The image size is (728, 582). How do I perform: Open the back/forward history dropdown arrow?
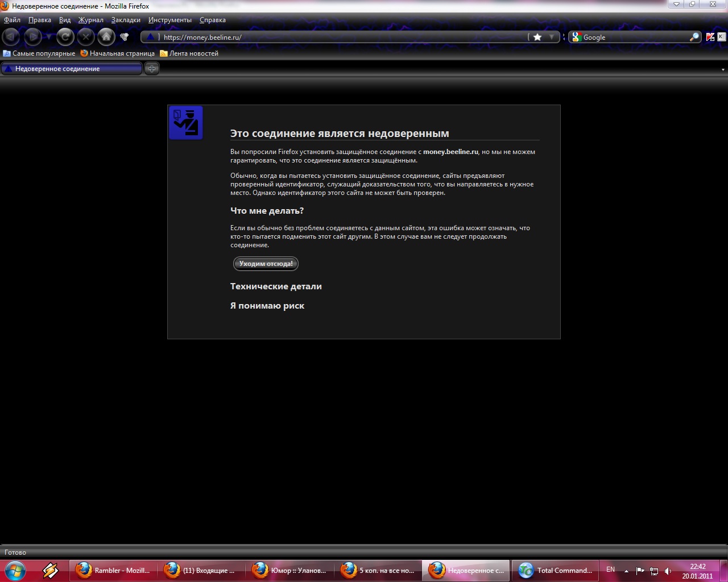48,38
